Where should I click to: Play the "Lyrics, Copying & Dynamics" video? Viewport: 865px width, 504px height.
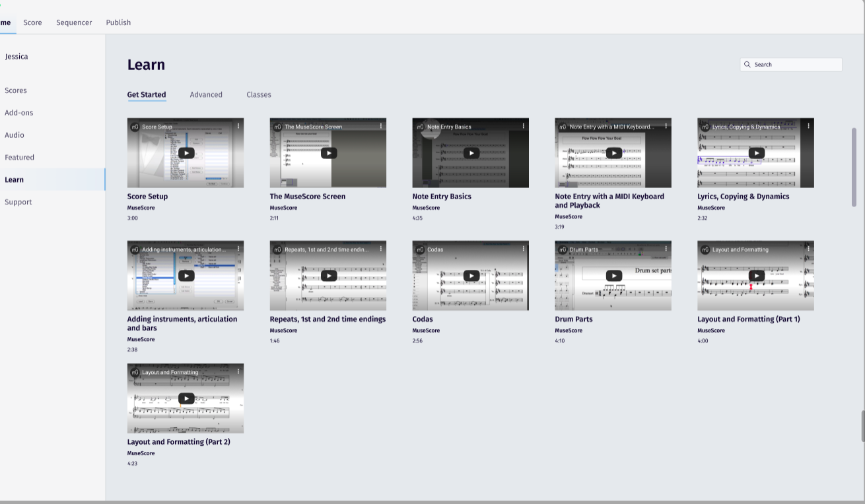click(x=756, y=152)
